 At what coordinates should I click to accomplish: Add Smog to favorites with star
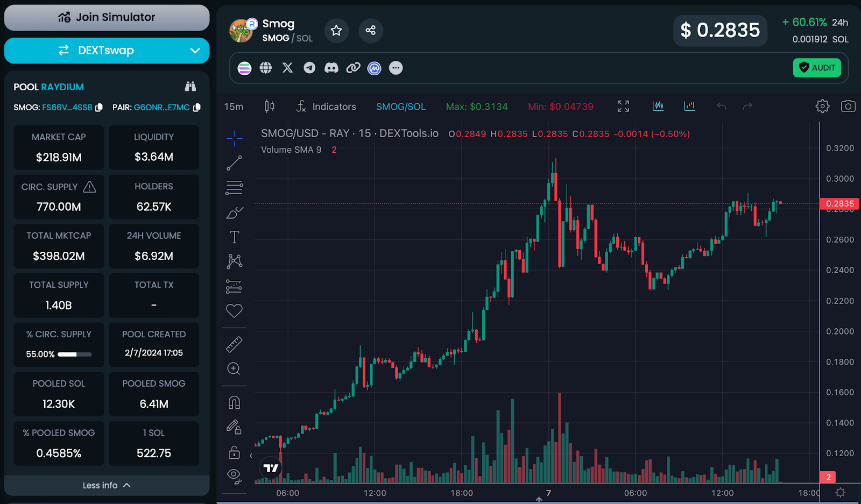point(336,31)
